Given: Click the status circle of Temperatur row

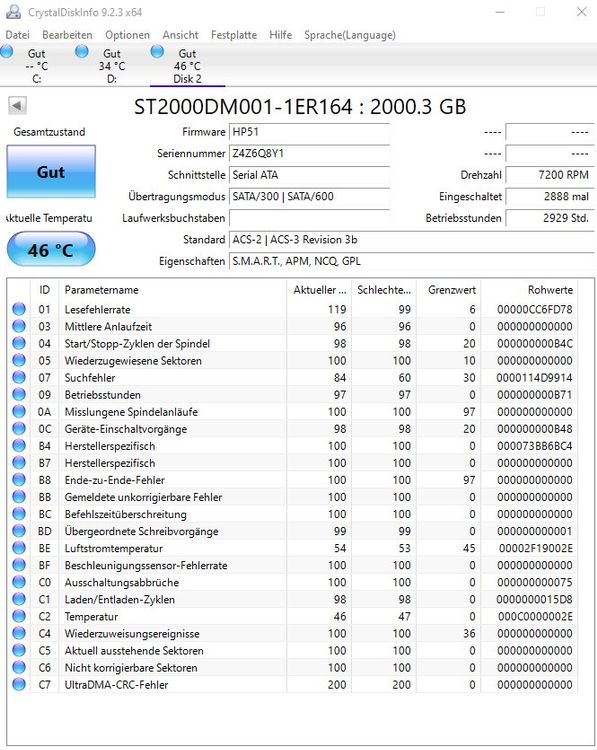Looking at the screenshot, I should tap(19, 616).
